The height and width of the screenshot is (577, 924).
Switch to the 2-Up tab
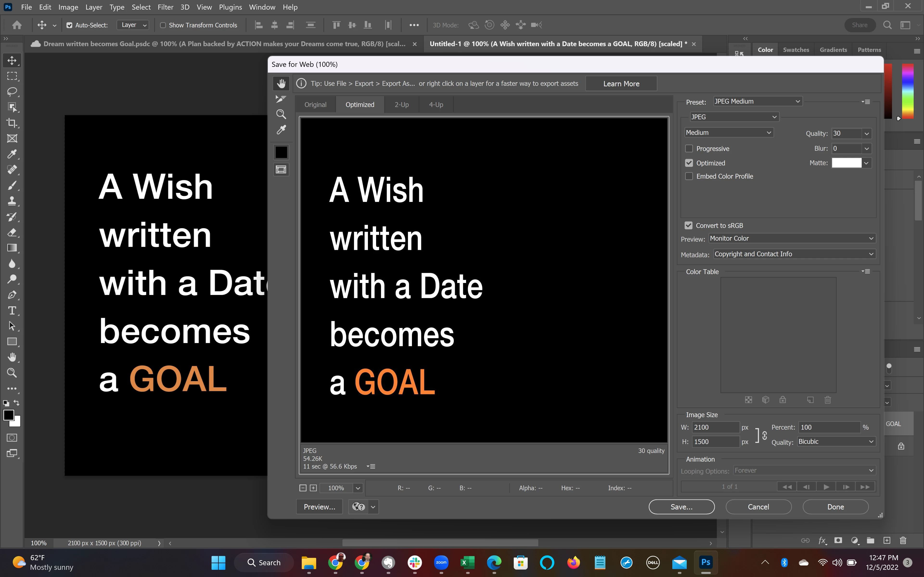(401, 105)
